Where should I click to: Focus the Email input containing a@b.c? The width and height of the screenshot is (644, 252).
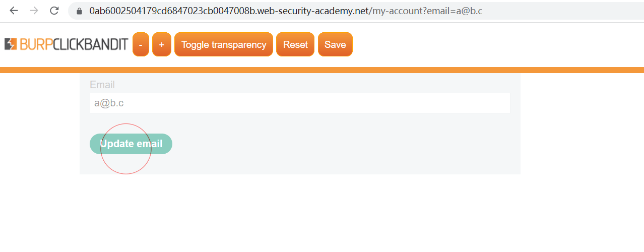pyautogui.click(x=300, y=103)
